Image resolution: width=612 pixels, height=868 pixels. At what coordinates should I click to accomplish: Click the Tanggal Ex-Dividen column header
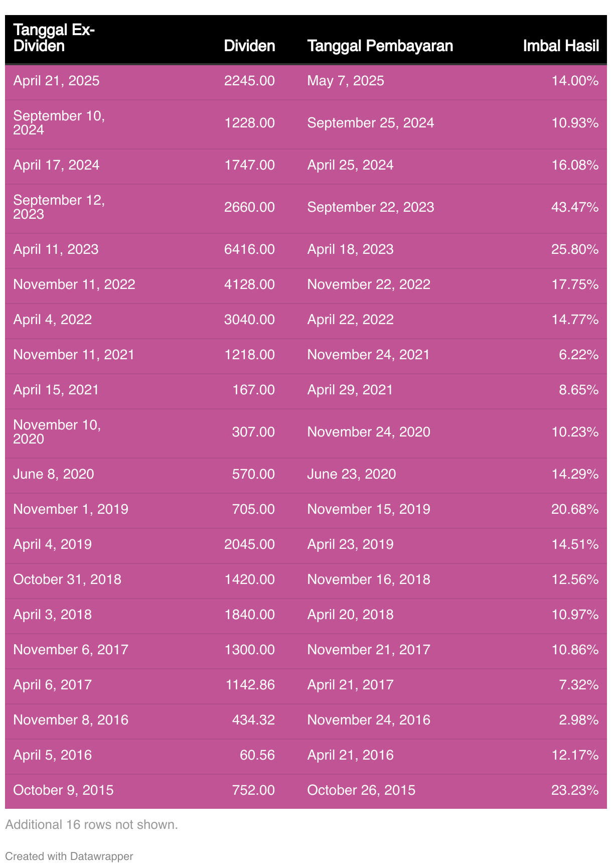click(x=54, y=38)
